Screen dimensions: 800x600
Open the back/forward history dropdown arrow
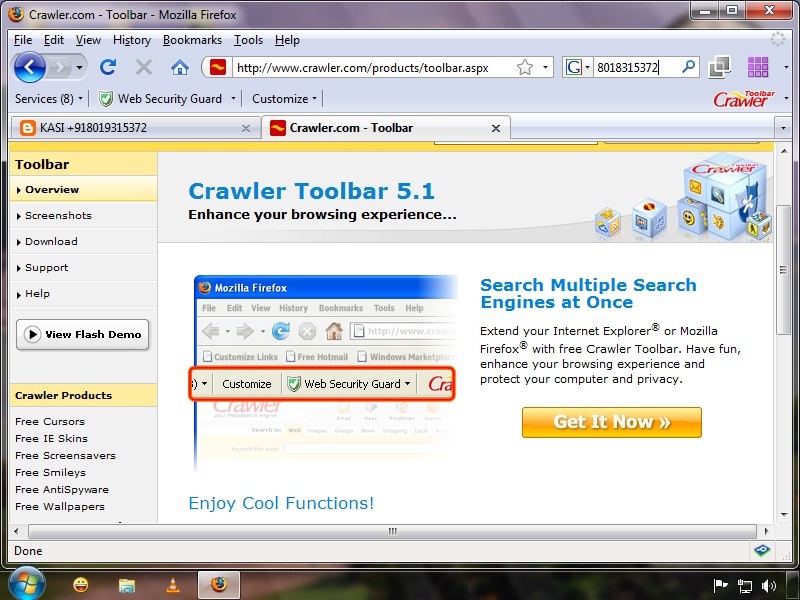pos(79,67)
